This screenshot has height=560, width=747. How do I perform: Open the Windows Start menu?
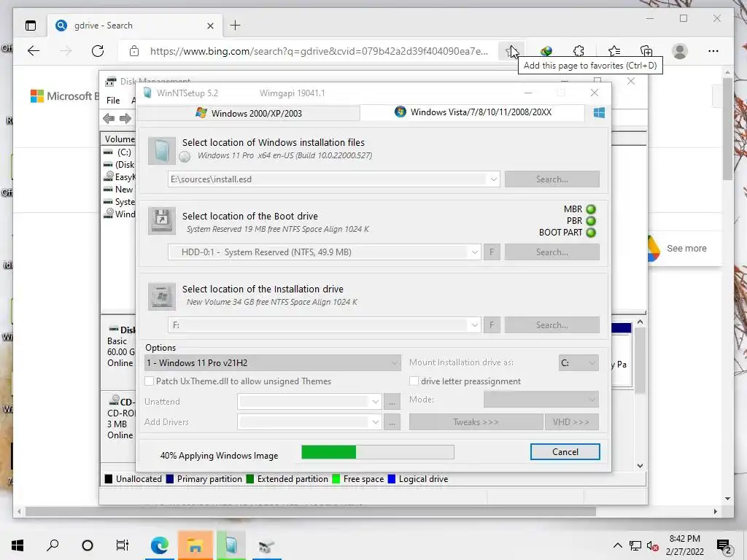18,545
